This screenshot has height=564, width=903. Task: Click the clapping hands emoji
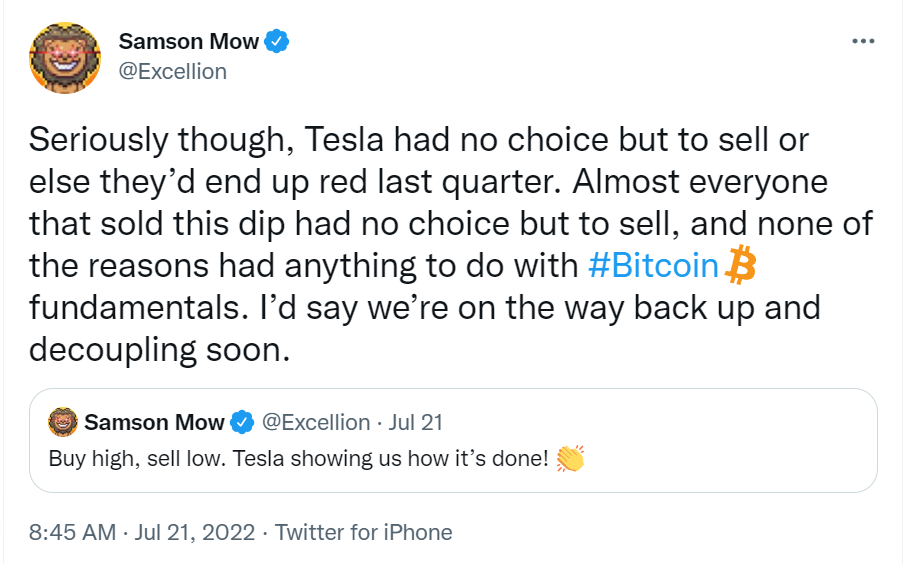(x=570, y=459)
